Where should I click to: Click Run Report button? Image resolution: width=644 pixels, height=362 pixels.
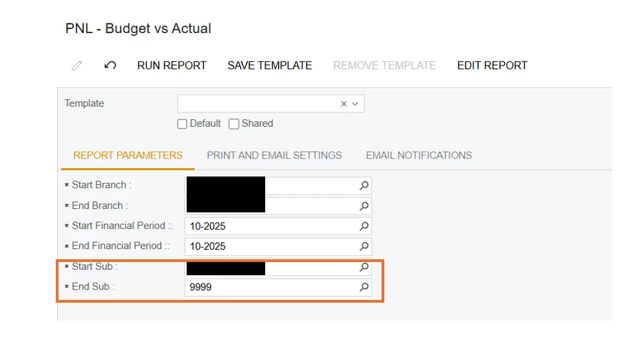172,66
